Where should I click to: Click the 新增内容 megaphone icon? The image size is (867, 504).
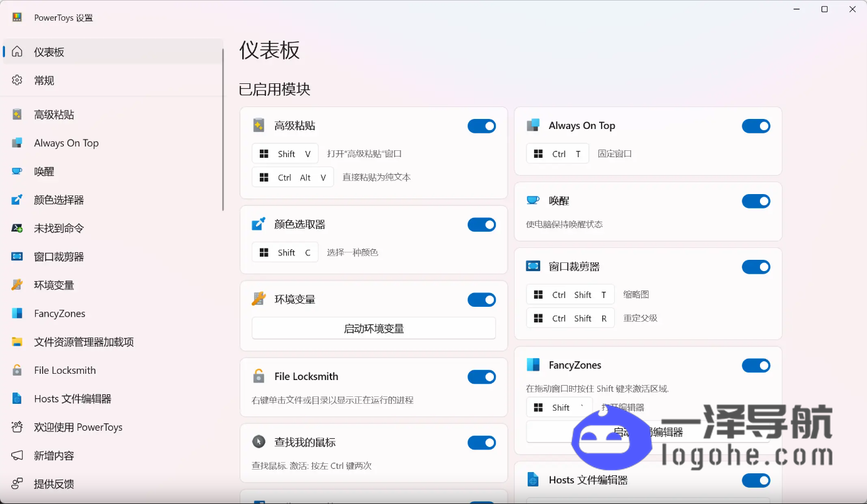pyautogui.click(x=17, y=456)
